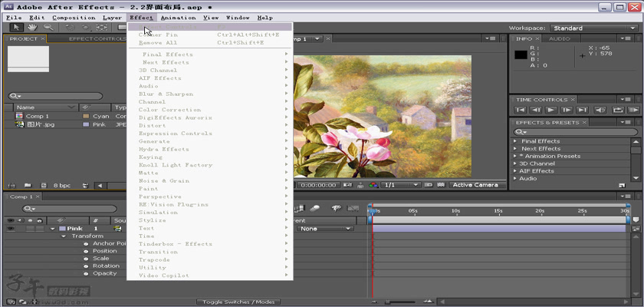644x307 pixels.
Task: Click the Cyan label swatch for Comp 1
Action: point(86,117)
